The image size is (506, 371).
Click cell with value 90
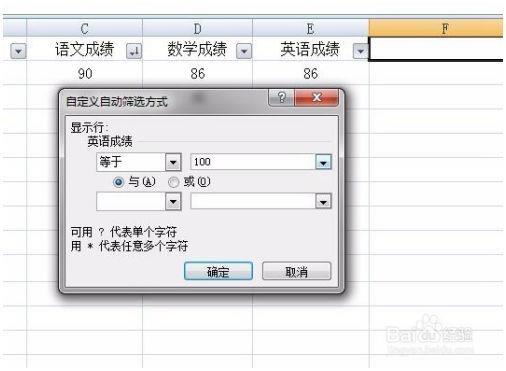click(84, 73)
